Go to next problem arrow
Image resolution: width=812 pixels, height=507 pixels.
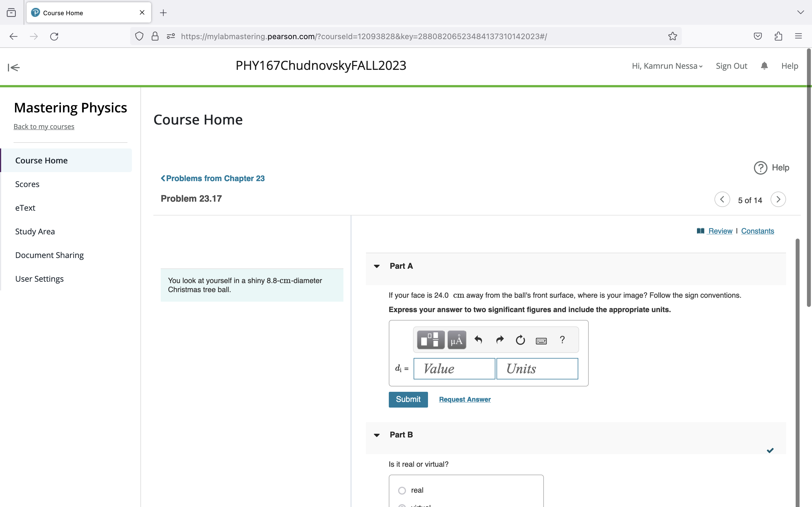(778, 199)
